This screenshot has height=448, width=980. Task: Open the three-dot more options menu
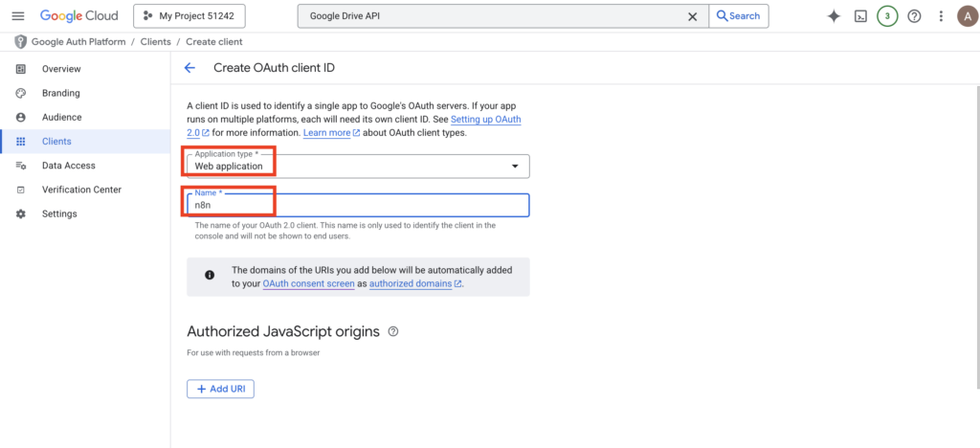(x=941, y=16)
